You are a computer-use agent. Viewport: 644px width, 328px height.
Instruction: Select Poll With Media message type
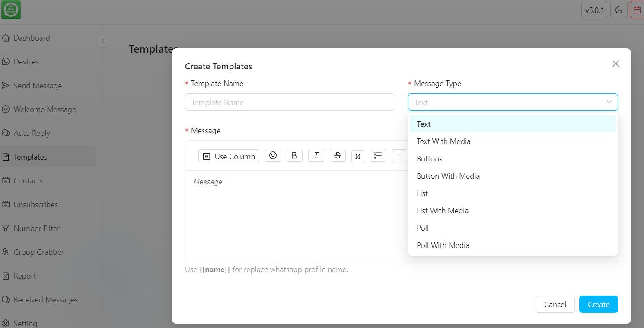click(x=443, y=245)
